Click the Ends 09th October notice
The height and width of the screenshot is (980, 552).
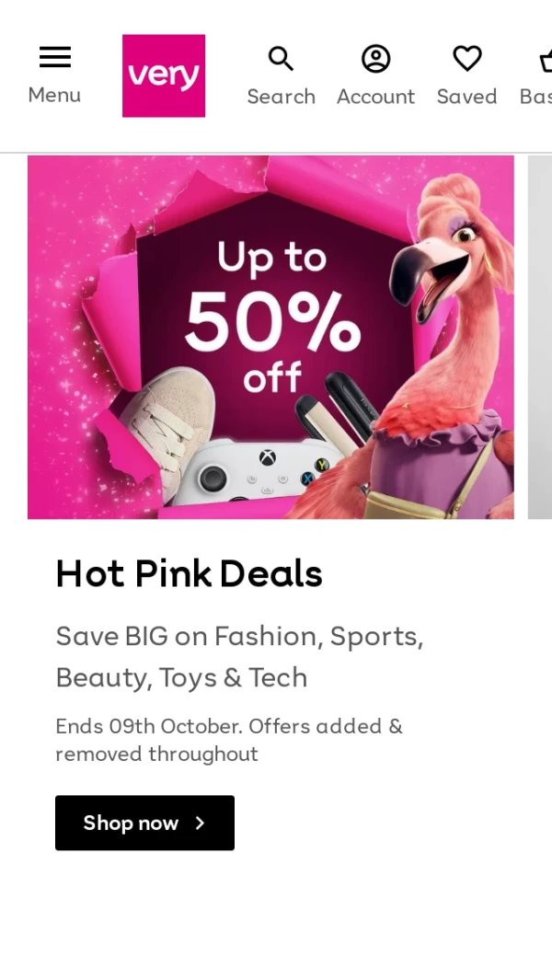coord(229,740)
